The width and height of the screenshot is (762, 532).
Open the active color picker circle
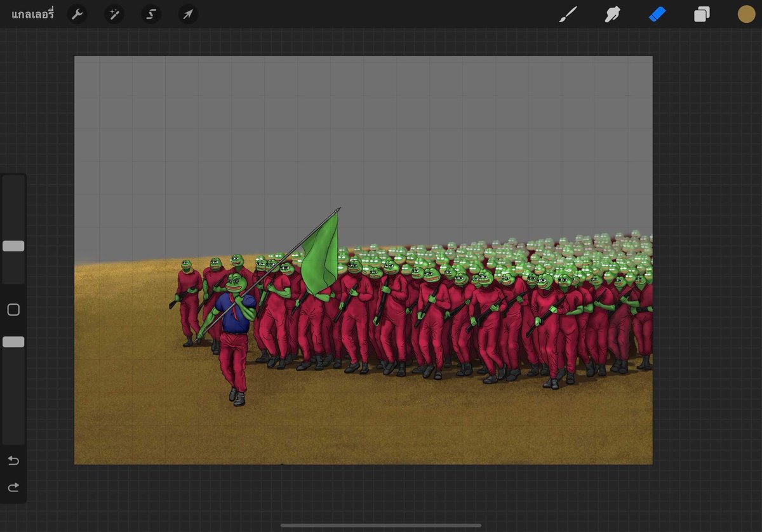[x=746, y=14]
